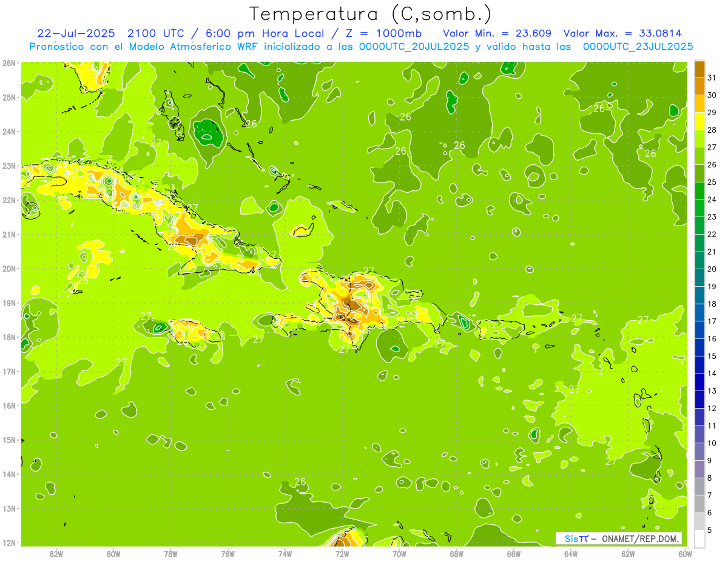Click the legend label '24'

712,199
